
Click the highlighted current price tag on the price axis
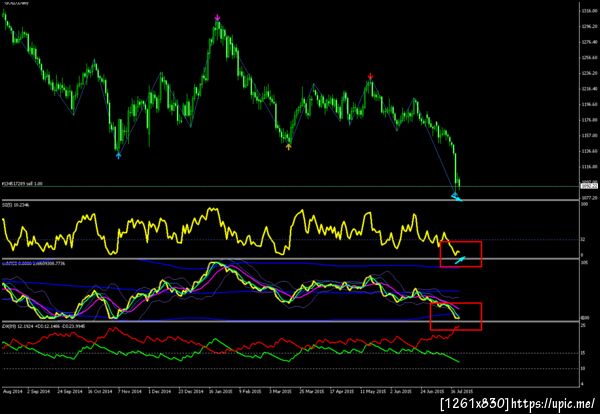[x=589, y=186]
